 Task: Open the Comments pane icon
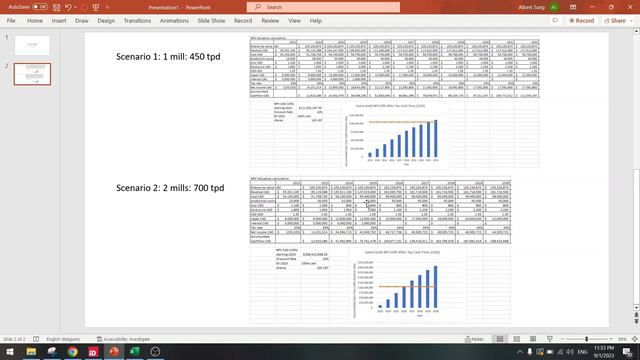555,20
